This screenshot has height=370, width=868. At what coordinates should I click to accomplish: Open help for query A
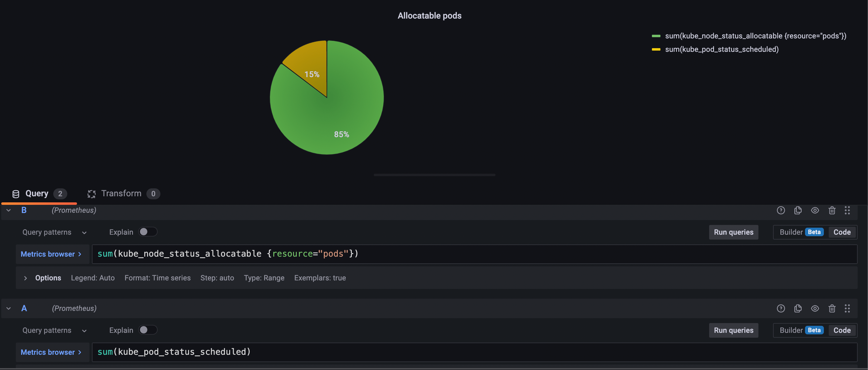[x=781, y=308]
